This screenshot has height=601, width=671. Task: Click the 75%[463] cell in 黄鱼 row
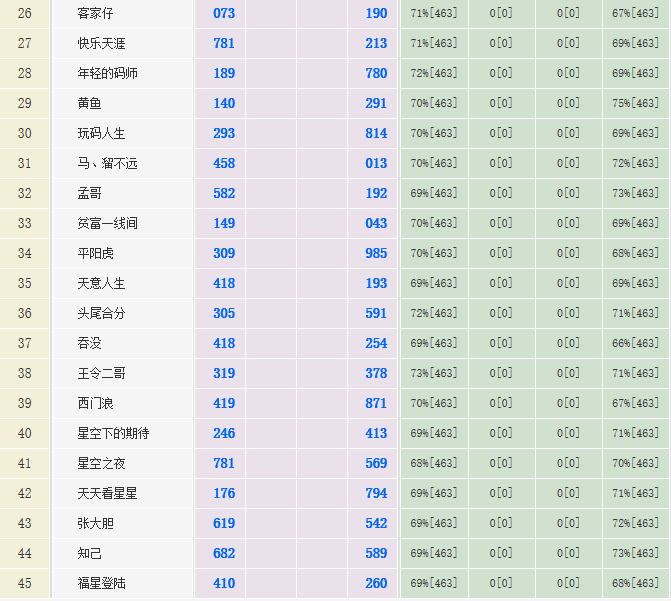point(635,104)
